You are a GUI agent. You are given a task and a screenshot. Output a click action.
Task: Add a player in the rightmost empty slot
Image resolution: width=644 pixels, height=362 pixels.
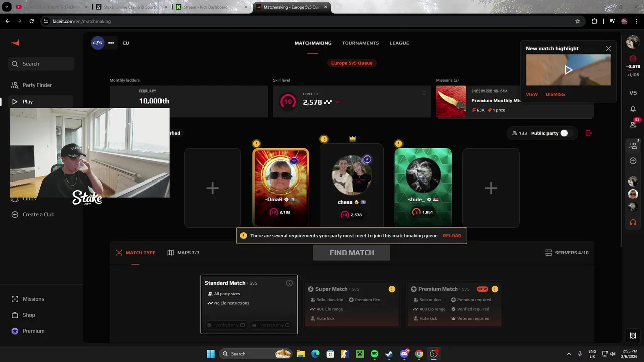point(491,188)
